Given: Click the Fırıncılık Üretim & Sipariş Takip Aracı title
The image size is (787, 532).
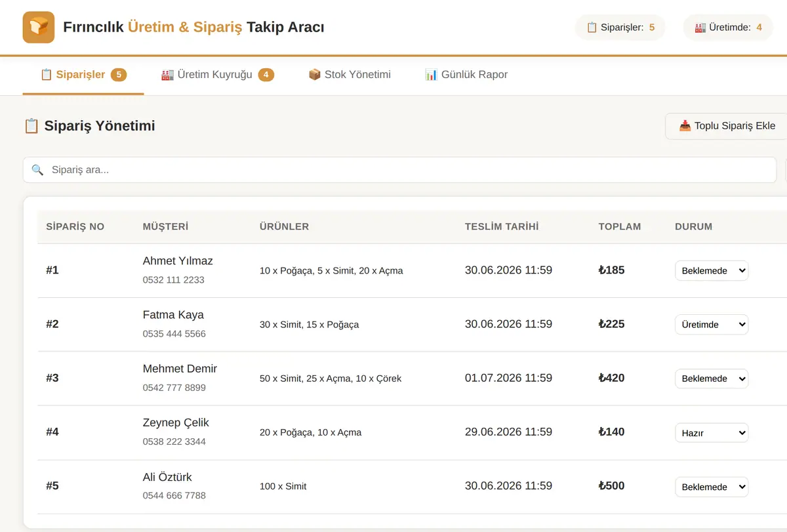Looking at the screenshot, I should (x=193, y=28).
